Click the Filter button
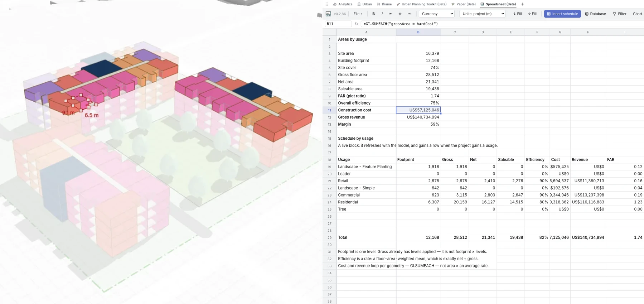 [620, 14]
